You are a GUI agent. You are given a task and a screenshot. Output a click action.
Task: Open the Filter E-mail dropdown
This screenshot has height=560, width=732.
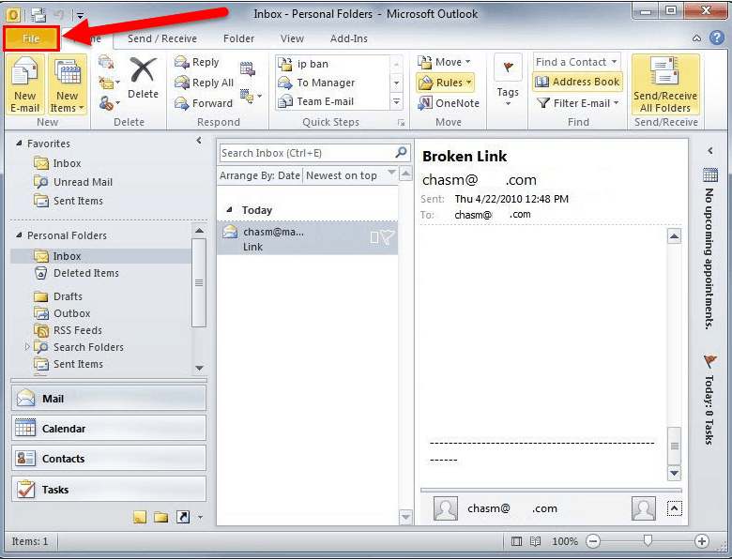[x=577, y=103]
